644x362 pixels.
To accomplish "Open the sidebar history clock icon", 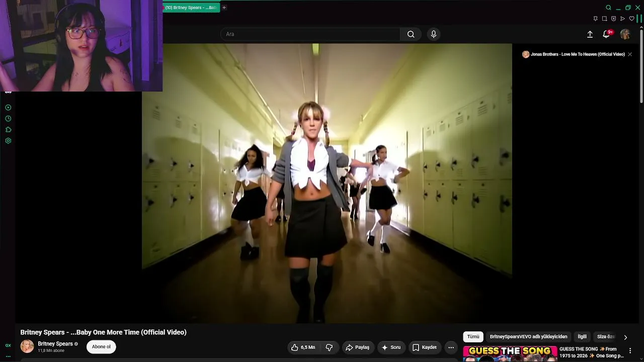I will [8, 119].
